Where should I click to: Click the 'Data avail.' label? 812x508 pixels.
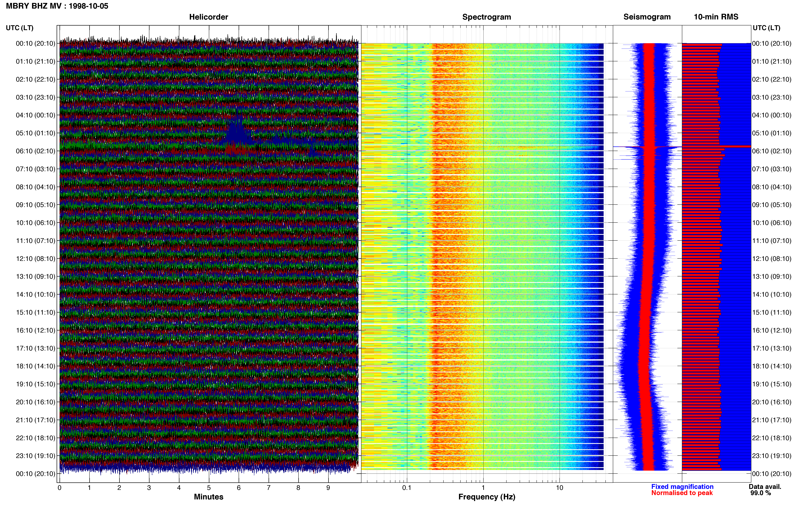pos(765,486)
